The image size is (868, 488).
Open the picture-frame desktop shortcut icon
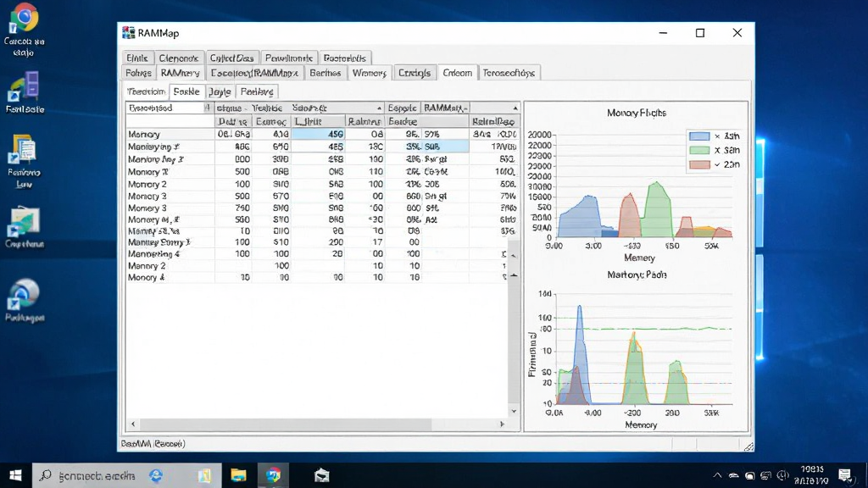pyautogui.click(x=24, y=223)
